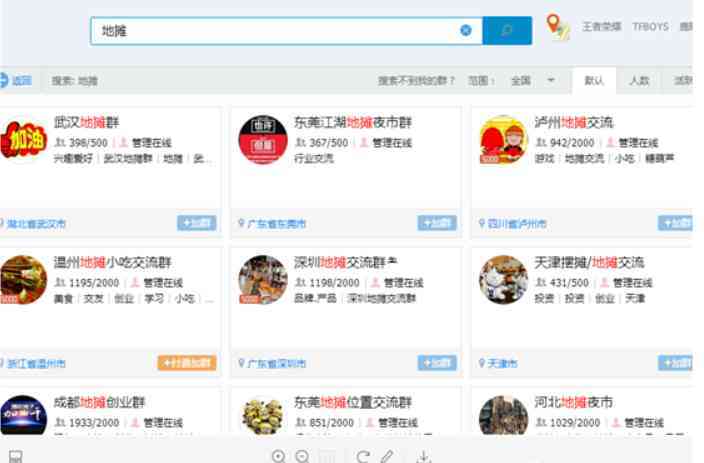Click the map location pin icon
Image resolution: width=704 pixels, height=463 pixels.
(x=557, y=27)
